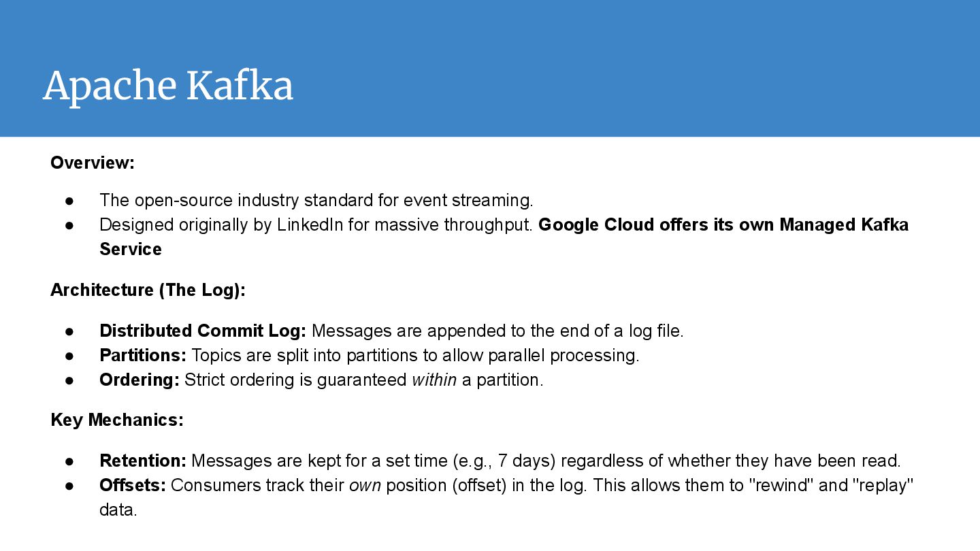Click the "Apache Kafka" slide title
Image resolution: width=980 pixels, height=551 pixels.
168,86
